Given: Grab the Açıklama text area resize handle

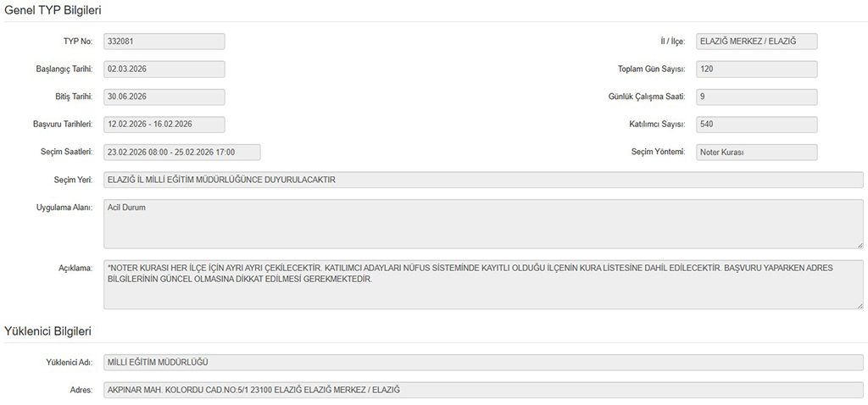Looking at the screenshot, I should coord(860,305).
